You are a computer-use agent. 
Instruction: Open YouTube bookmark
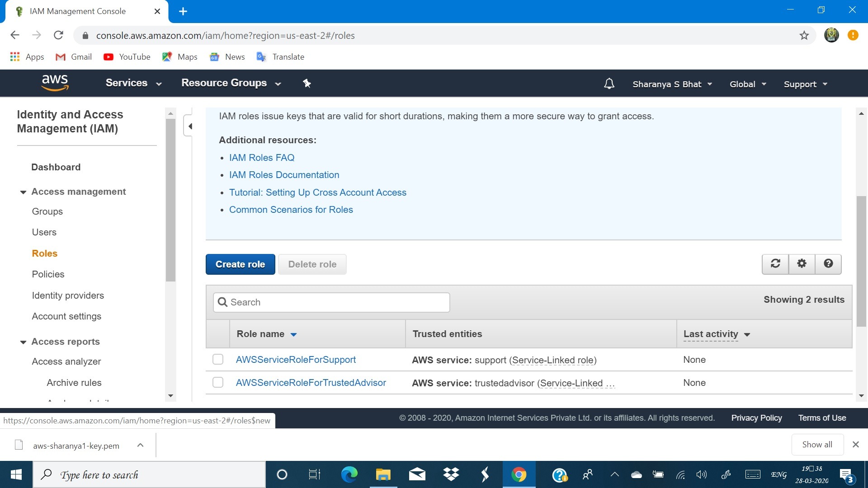click(x=127, y=56)
